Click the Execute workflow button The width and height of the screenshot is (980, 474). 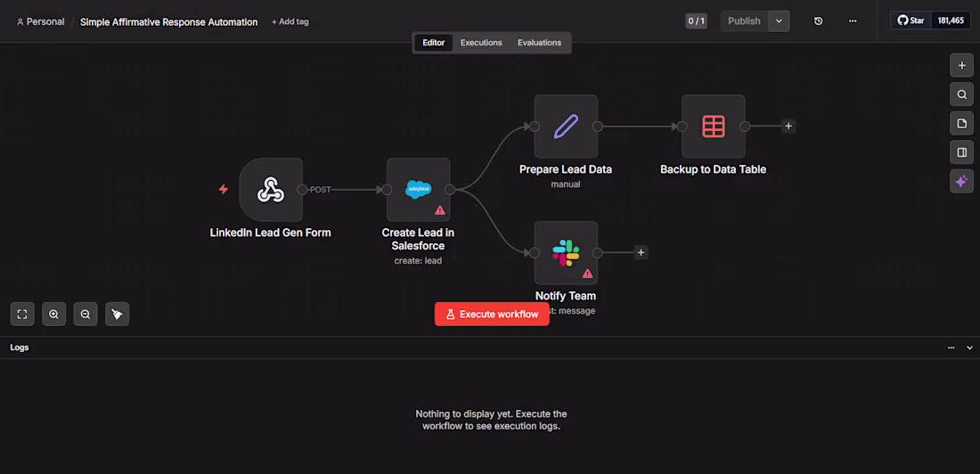pos(492,314)
